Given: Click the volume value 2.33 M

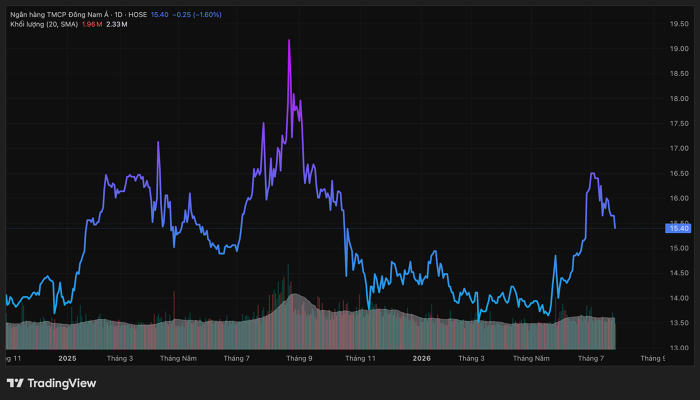Looking at the screenshot, I should (x=117, y=24).
